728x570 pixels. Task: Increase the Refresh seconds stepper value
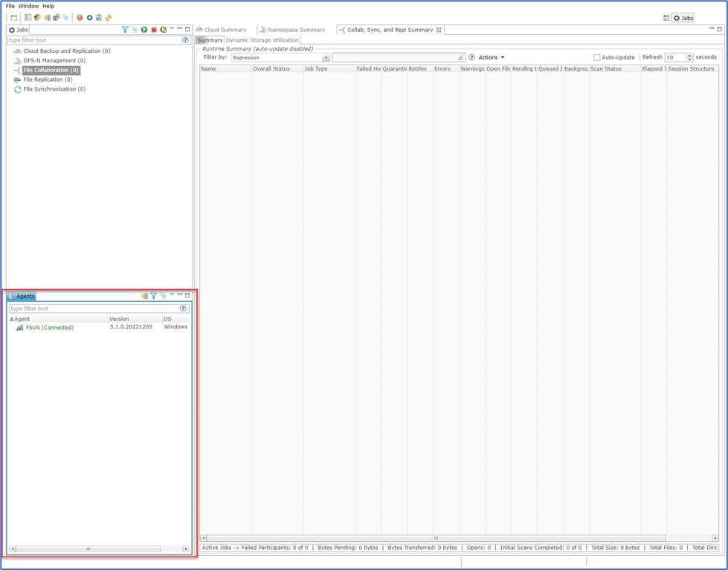click(689, 55)
